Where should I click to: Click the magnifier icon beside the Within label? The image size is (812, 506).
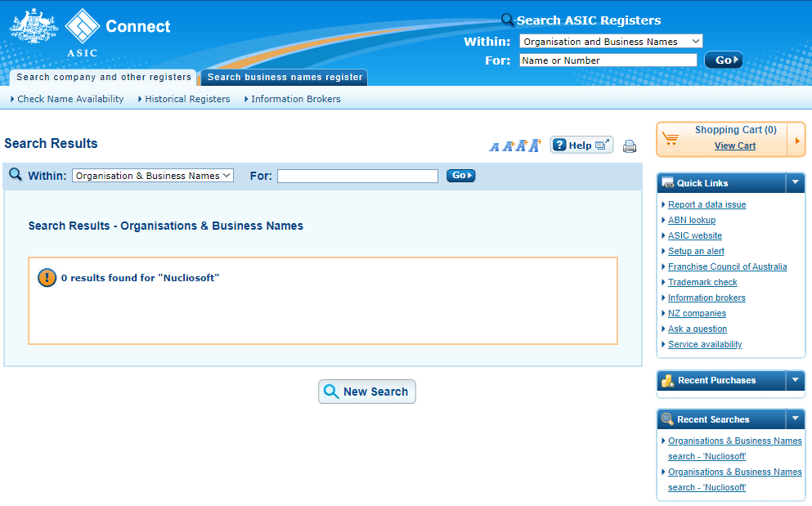point(16,175)
